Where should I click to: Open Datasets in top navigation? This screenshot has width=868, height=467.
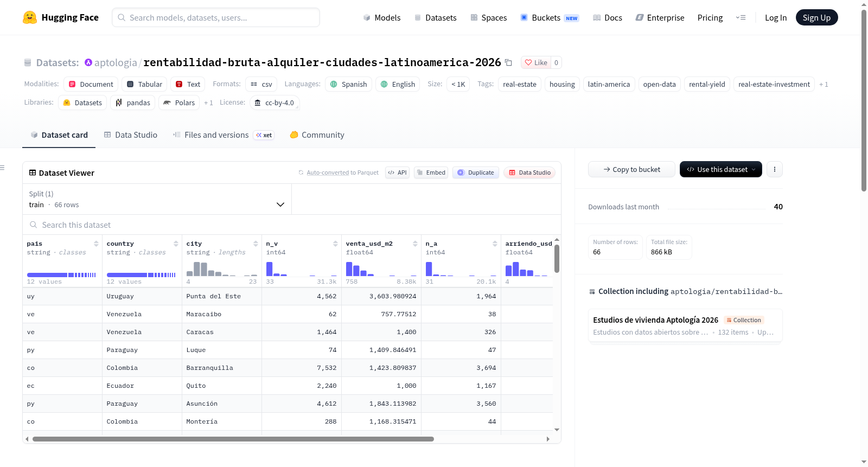pos(435,17)
